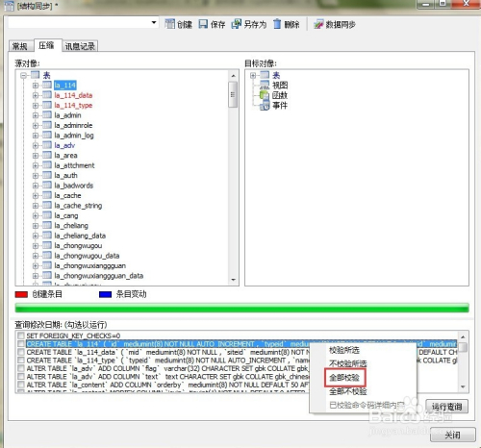This screenshot has width=481, height=448.
Task: Click the table icon of la_admin
Action: coord(47,114)
